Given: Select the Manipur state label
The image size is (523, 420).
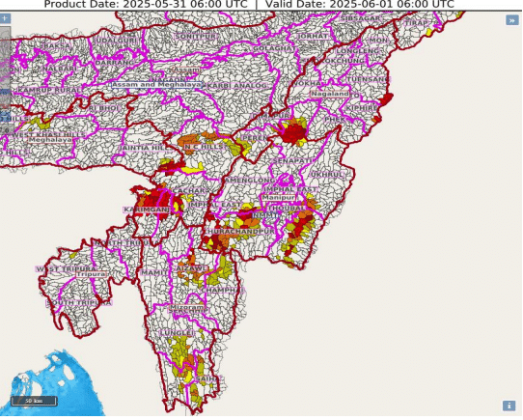Looking at the screenshot, I should [x=279, y=197].
